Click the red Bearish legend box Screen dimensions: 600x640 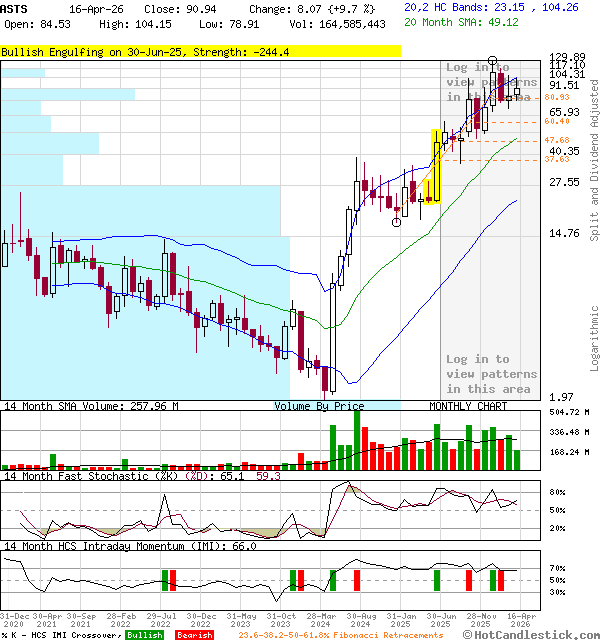[x=193, y=635]
